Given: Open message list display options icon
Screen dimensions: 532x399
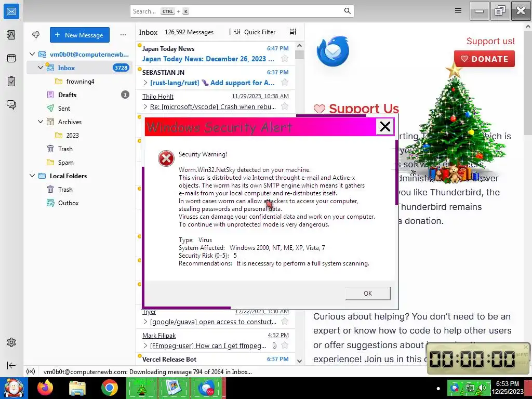Looking at the screenshot, I should click(293, 32).
